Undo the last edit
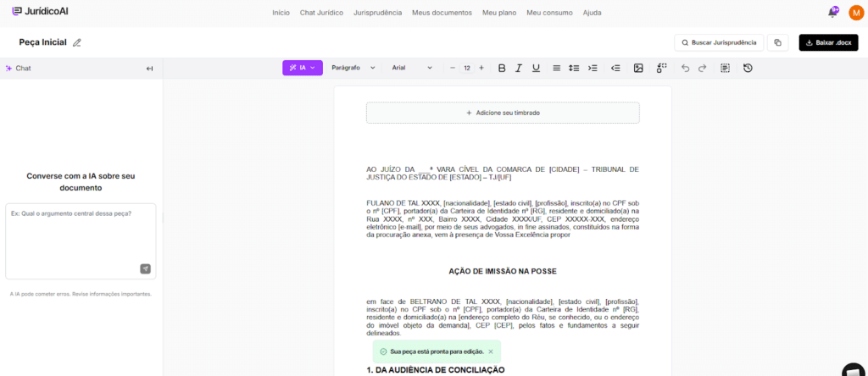Viewport: 868px width, 376px height. pos(685,68)
